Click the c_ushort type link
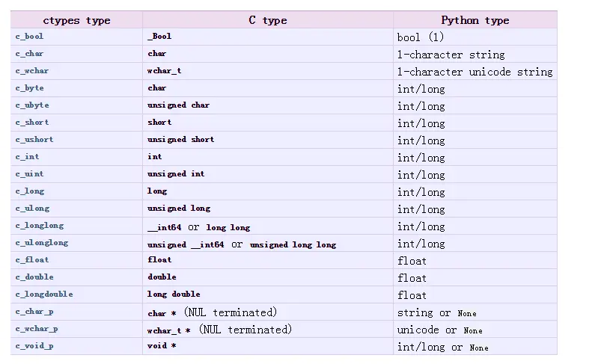595x364 pixels. pos(34,140)
